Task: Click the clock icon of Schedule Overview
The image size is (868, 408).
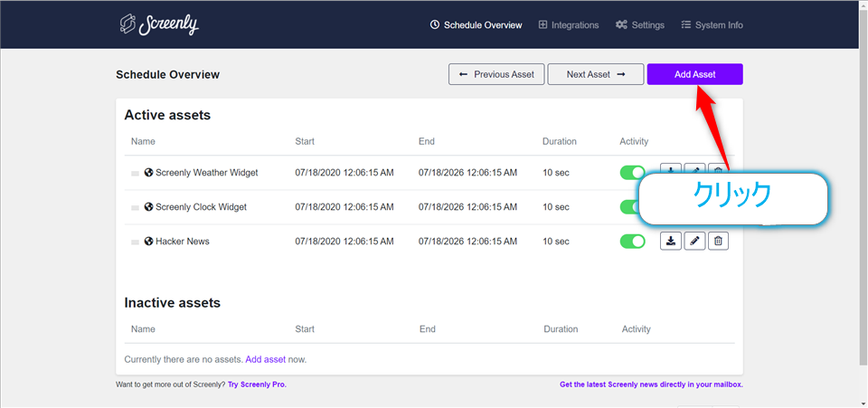Action: (435, 25)
